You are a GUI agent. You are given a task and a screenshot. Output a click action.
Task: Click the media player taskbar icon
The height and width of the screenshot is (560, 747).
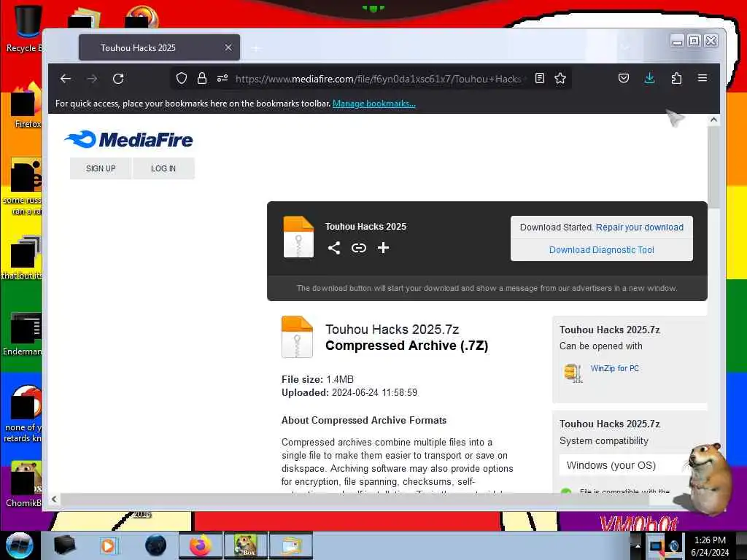pyautogui.click(x=109, y=545)
